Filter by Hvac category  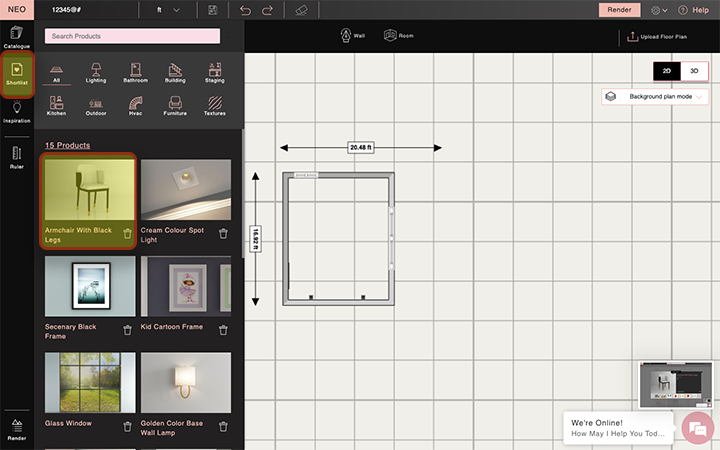pos(135,106)
